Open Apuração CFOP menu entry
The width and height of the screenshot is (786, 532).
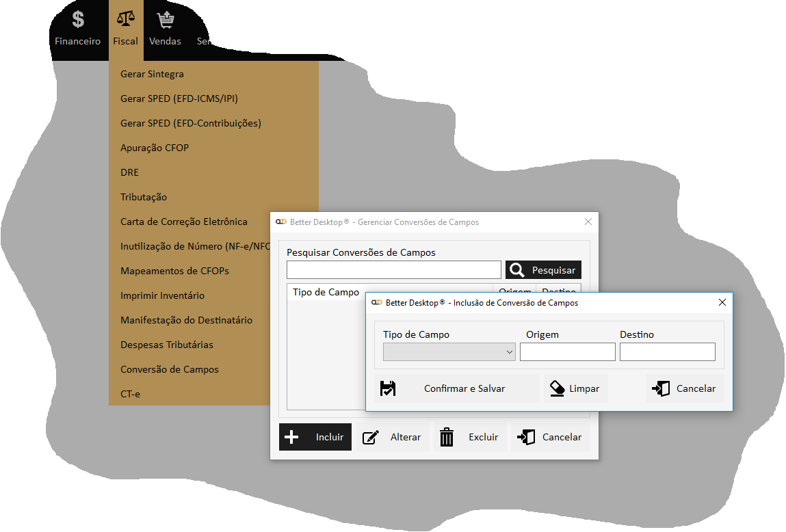point(155,148)
